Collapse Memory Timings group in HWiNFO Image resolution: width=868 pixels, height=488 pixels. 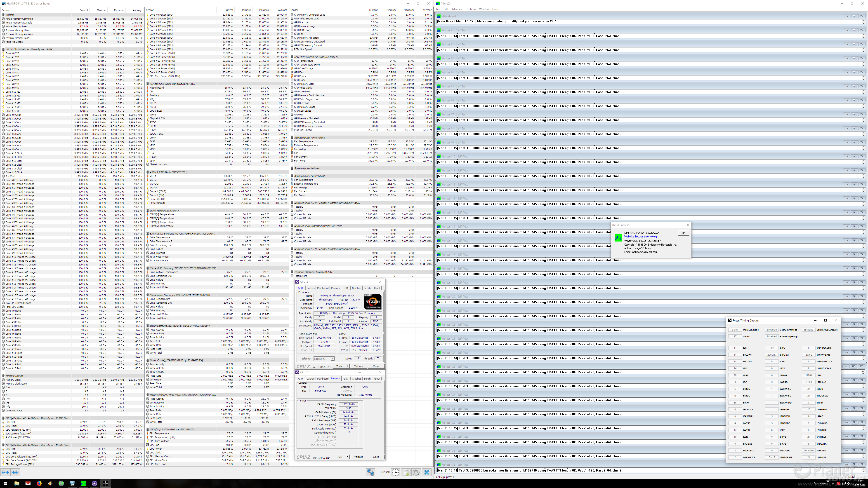pyautogui.click(x=3, y=376)
